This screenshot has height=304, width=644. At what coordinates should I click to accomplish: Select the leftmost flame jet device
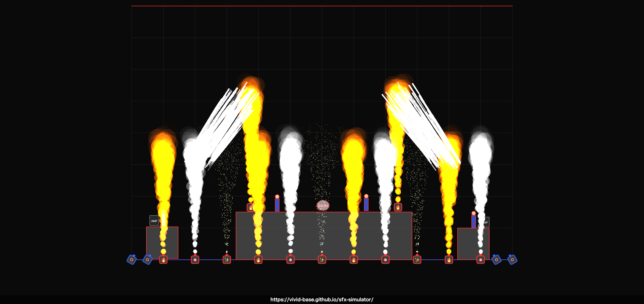coord(164,260)
